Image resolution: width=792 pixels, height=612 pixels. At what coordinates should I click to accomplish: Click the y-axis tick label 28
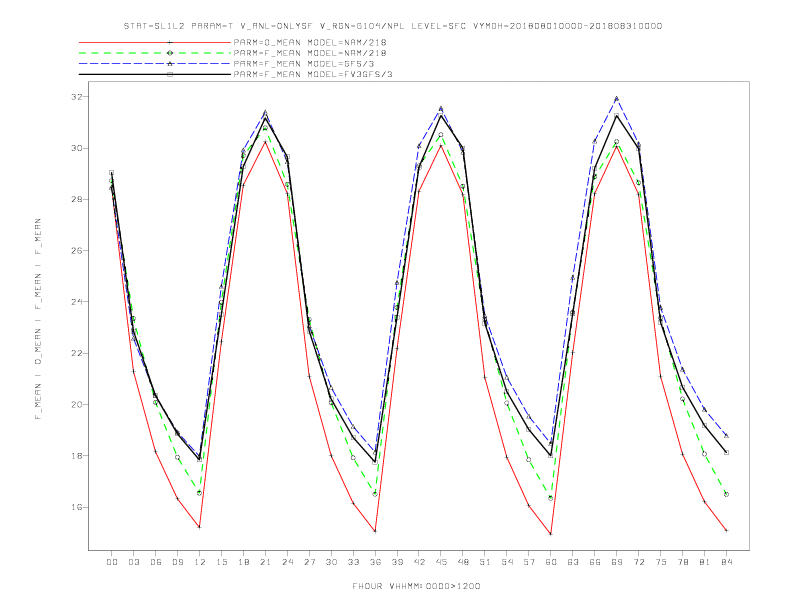click(x=77, y=199)
